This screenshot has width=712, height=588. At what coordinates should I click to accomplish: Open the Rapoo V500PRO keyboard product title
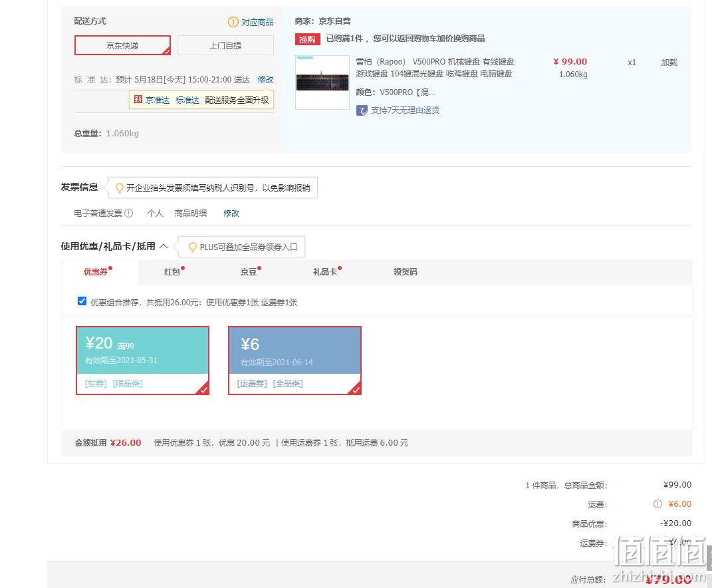click(435, 67)
